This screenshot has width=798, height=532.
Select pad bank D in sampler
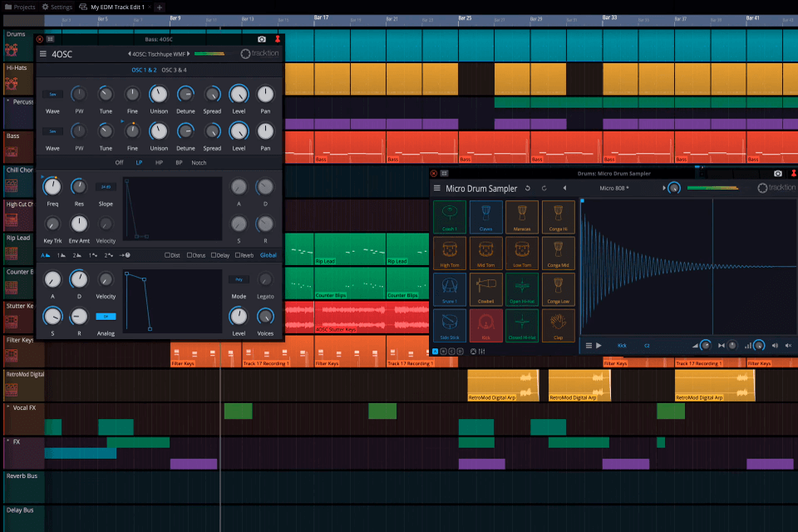coord(460,352)
